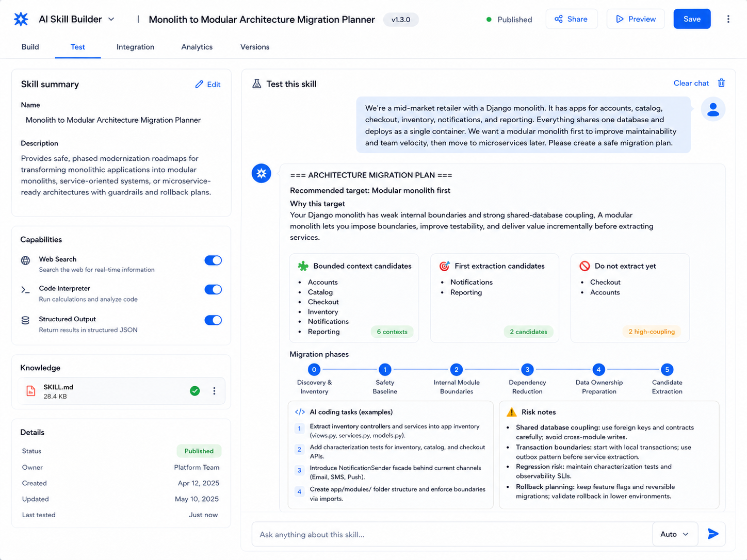Screen dimensions: 747x560
Task: Select the Test tab
Action: coord(78,47)
